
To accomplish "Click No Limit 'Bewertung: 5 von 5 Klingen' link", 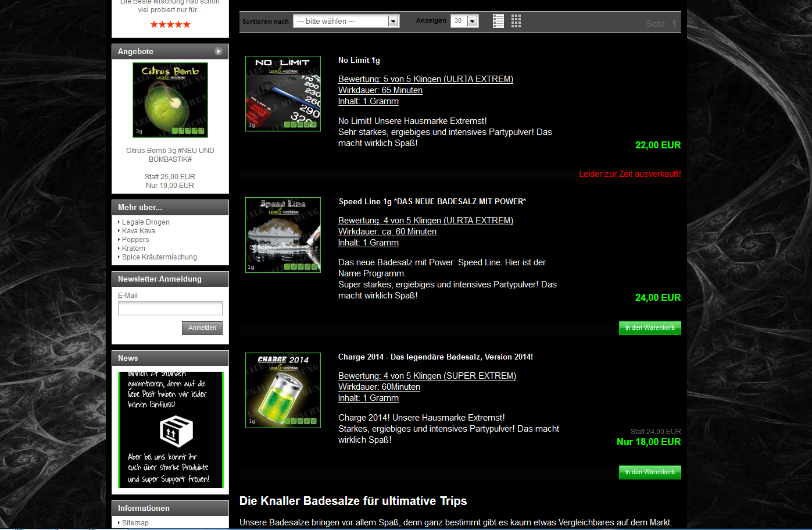I will [425, 79].
